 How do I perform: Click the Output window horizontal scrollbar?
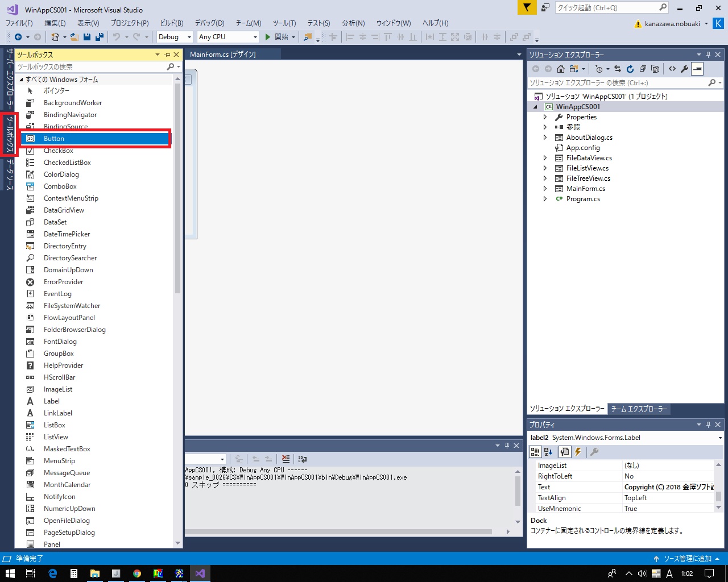click(x=338, y=532)
